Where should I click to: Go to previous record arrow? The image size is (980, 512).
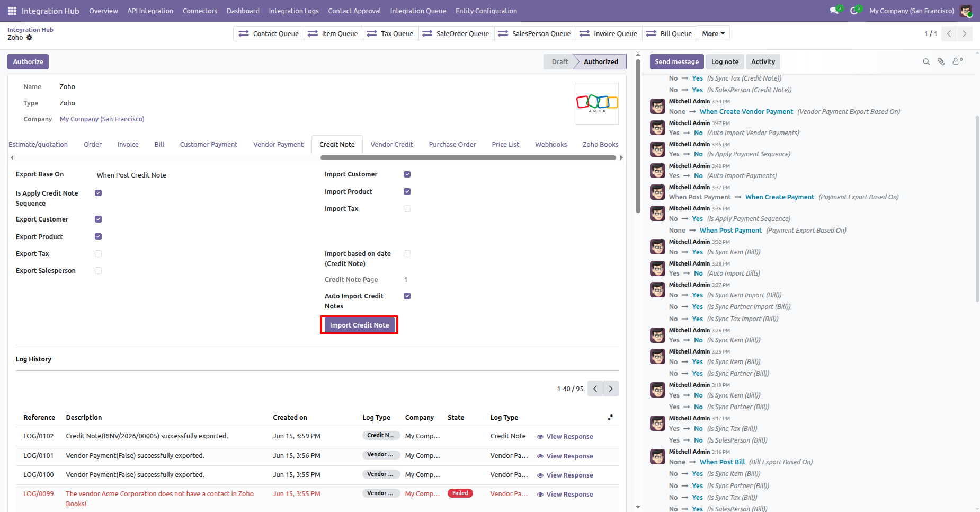point(949,33)
